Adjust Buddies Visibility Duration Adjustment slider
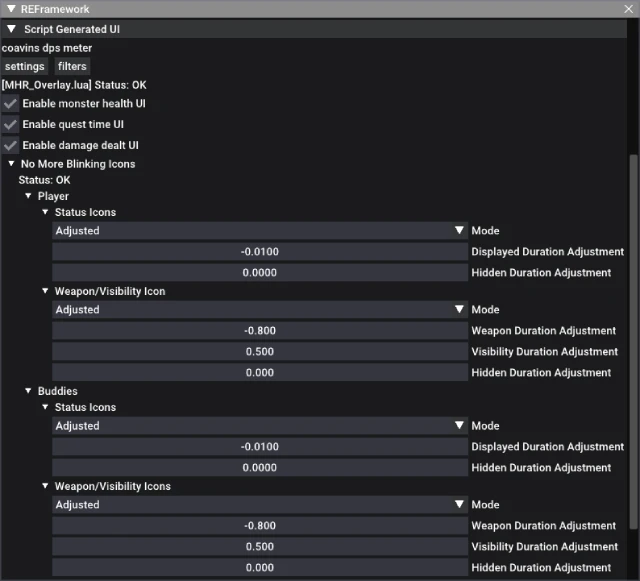The height and width of the screenshot is (581, 640). [260, 546]
